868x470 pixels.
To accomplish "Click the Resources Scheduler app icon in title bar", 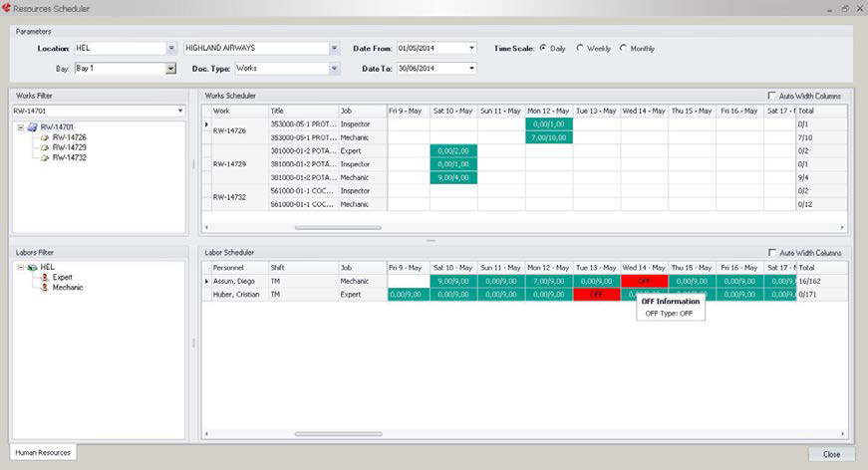I will [x=6, y=8].
